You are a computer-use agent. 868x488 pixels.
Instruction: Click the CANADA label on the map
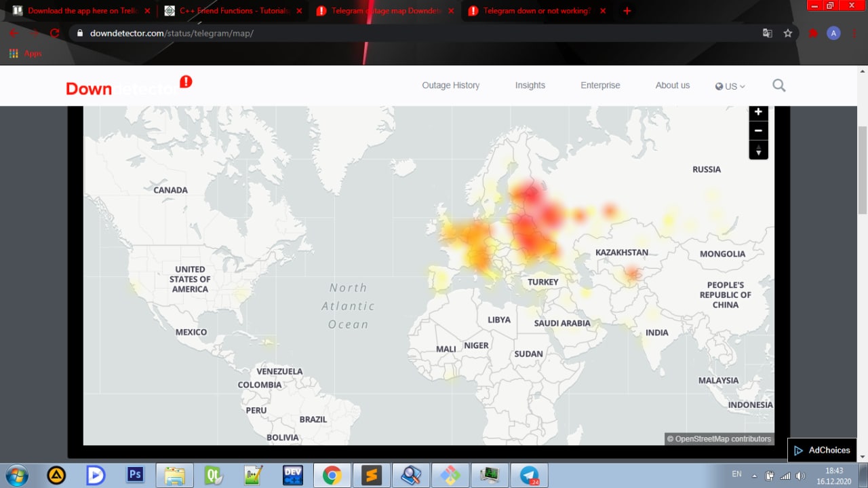[170, 190]
